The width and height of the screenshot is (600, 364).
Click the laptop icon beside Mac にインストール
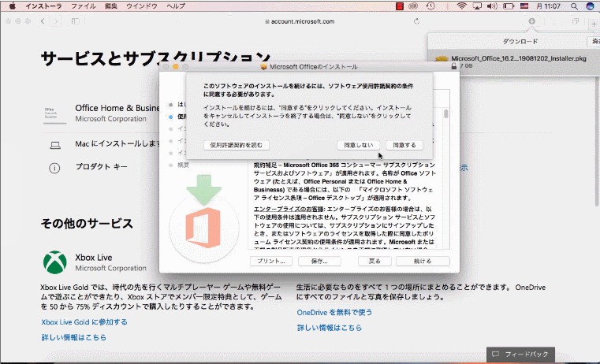click(x=55, y=145)
